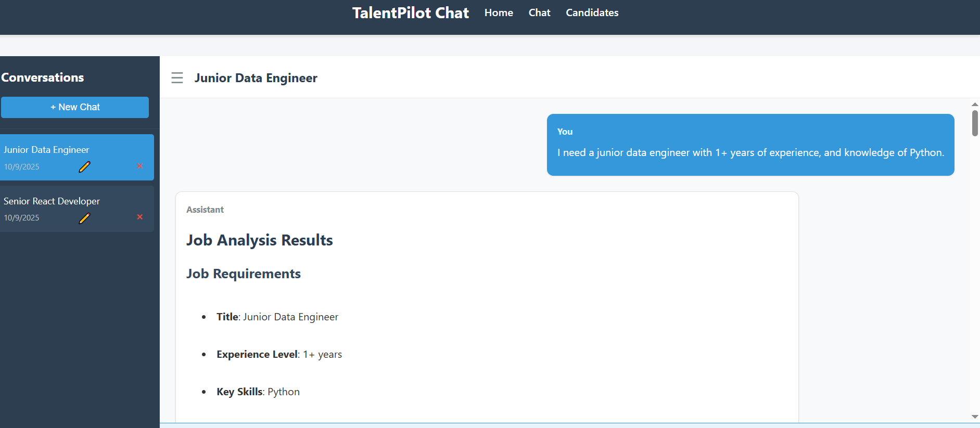This screenshot has height=428, width=980.
Task: Go to the Chat navigation tab
Action: [539, 12]
